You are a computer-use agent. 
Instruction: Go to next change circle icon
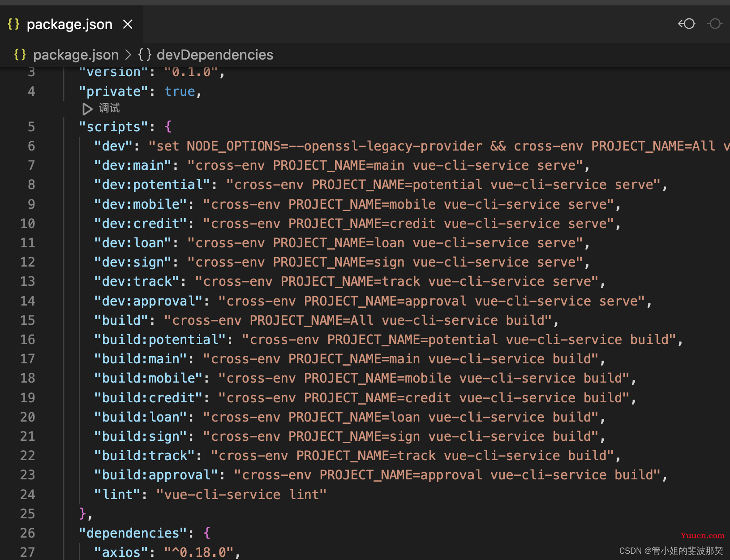click(x=715, y=24)
